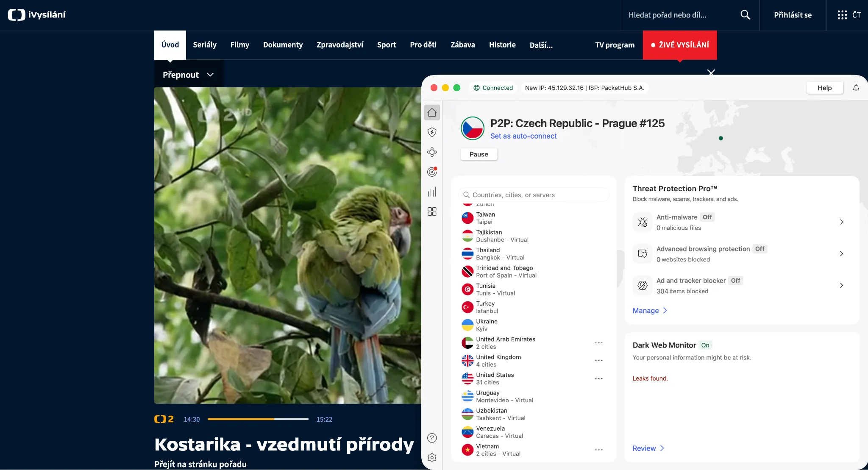Open the Dokumenty menu item
This screenshot has height=470, width=868.
(x=283, y=44)
